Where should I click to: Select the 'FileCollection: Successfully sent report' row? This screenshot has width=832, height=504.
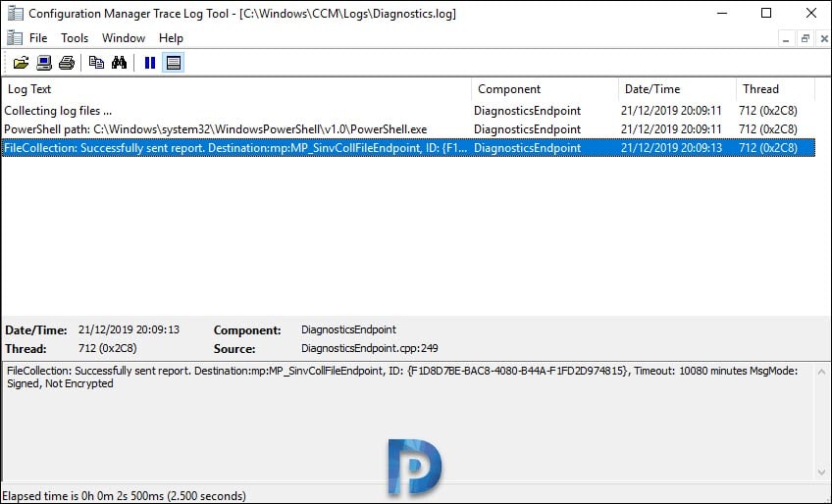pos(408,148)
